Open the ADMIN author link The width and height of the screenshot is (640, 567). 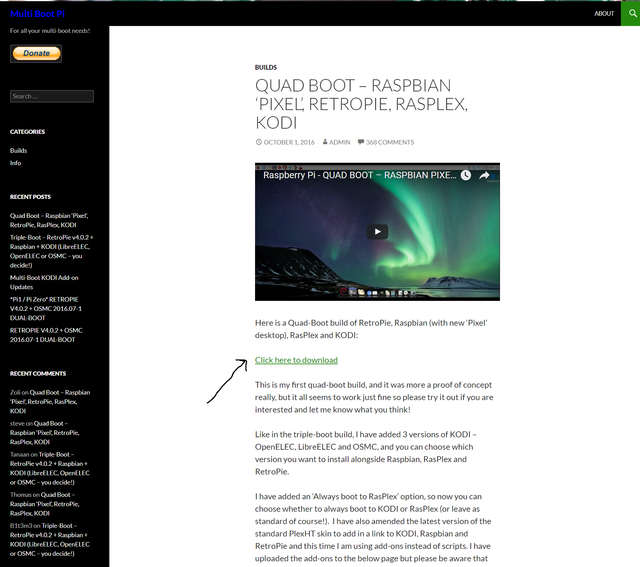point(340,142)
